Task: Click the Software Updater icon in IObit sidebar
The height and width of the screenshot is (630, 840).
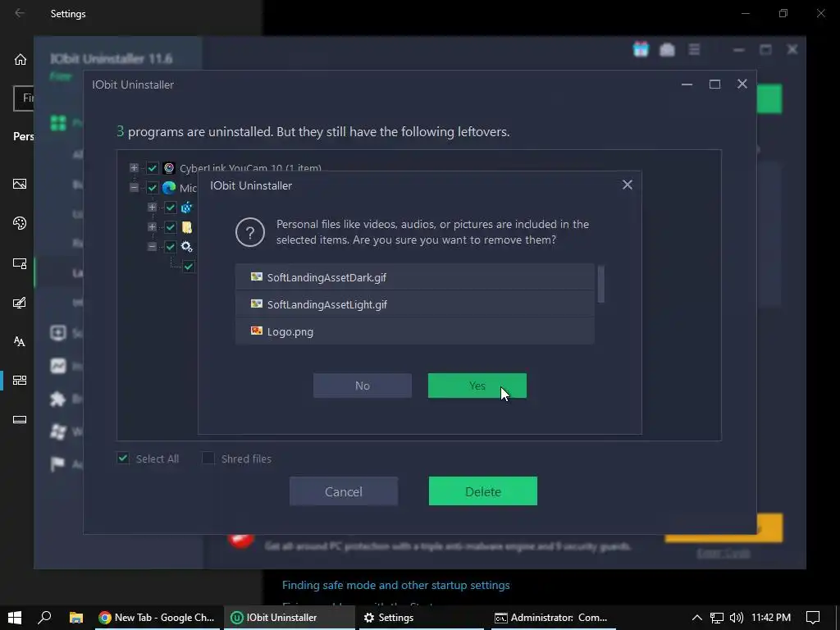Action: 58,333
